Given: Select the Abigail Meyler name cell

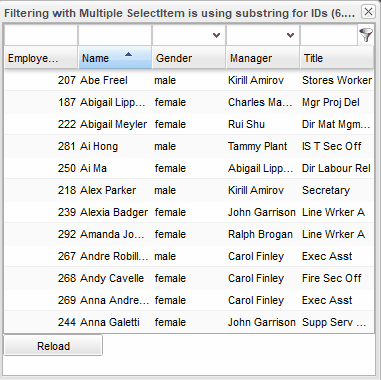Looking at the screenshot, I should point(115,124).
